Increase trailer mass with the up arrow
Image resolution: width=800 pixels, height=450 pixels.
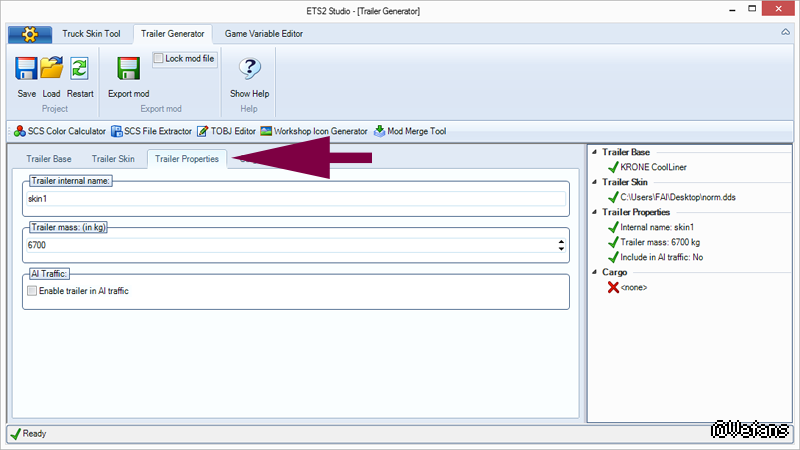pos(561,241)
